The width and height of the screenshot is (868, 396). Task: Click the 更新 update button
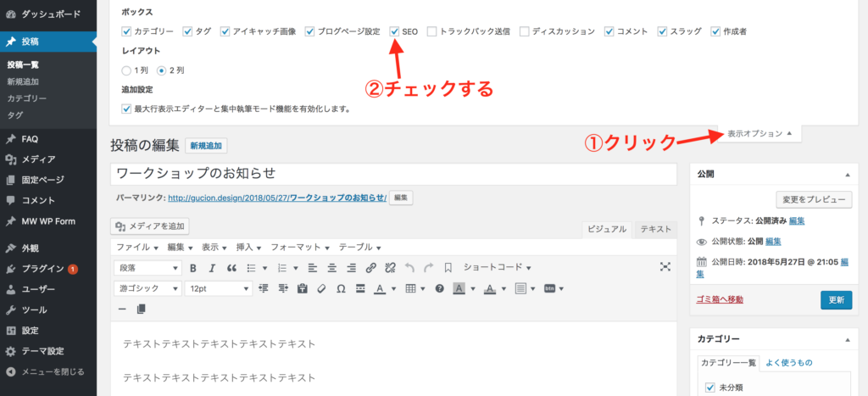click(x=836, y=300)
